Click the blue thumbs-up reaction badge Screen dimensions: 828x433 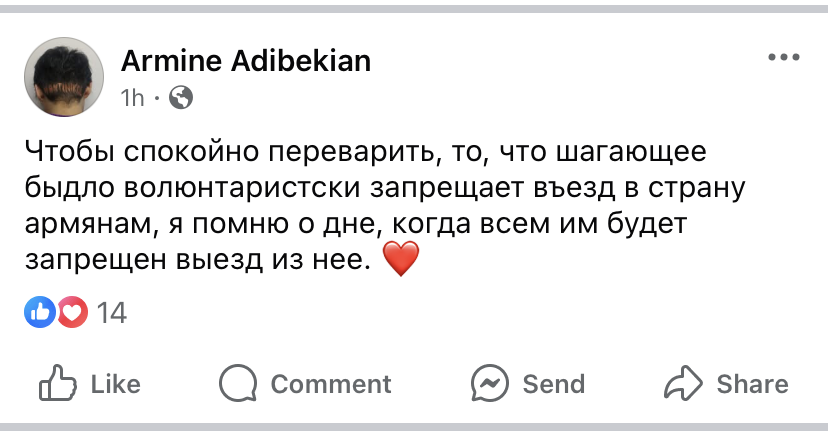coord(41,313)
